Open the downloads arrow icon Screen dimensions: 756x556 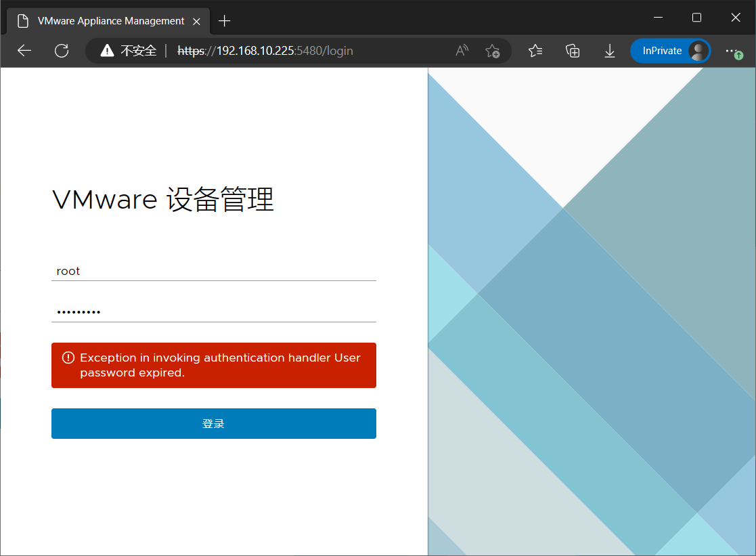point(609,51)
